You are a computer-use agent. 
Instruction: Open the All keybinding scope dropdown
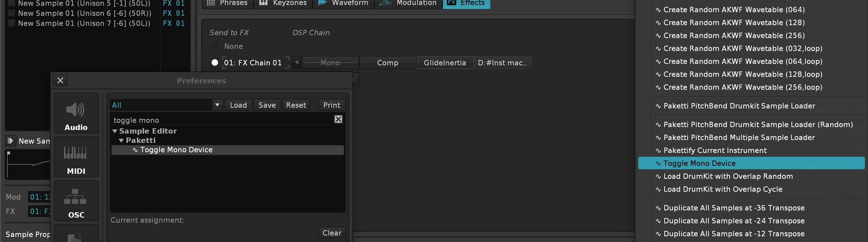(x=217, y=105)
